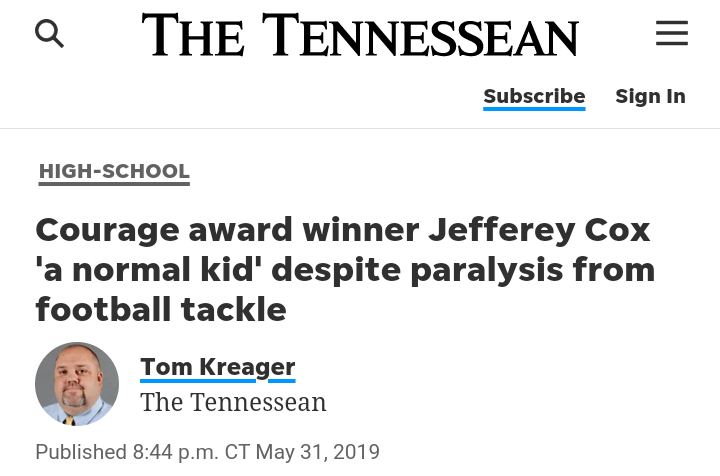Click the Sign In link

pos(650,96)
